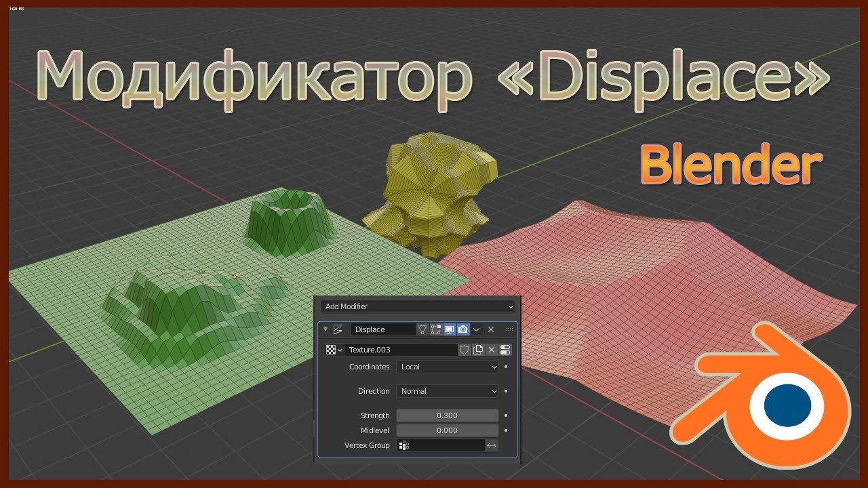Animate the Direction property dot
Screen dimensions: 868x488
coord(506,391)
